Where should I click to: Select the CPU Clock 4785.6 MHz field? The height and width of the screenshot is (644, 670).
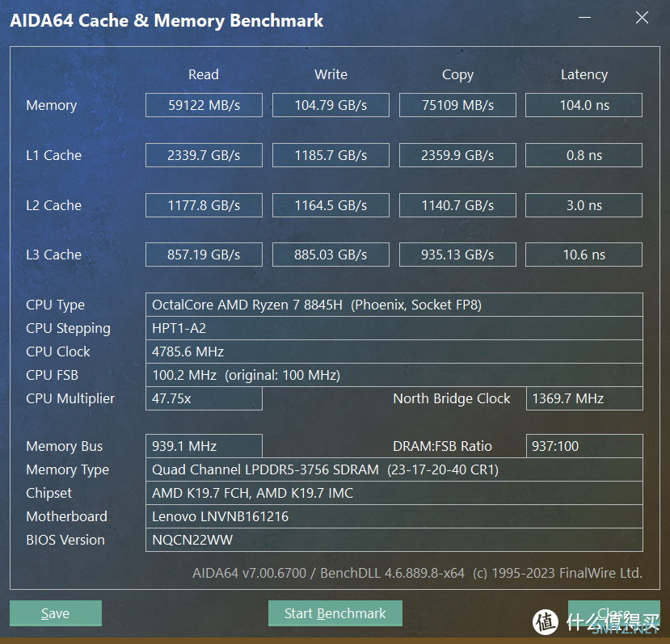[394, 351]
